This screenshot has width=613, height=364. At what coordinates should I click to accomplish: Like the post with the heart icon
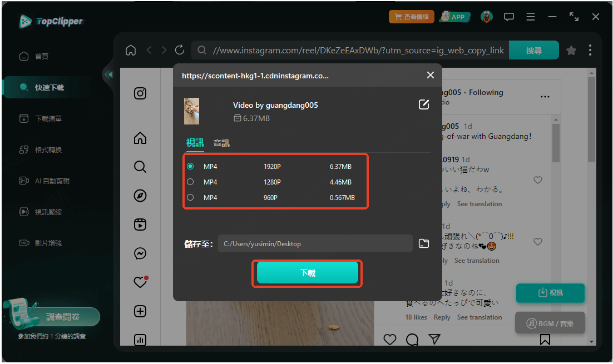pos(390,339)
